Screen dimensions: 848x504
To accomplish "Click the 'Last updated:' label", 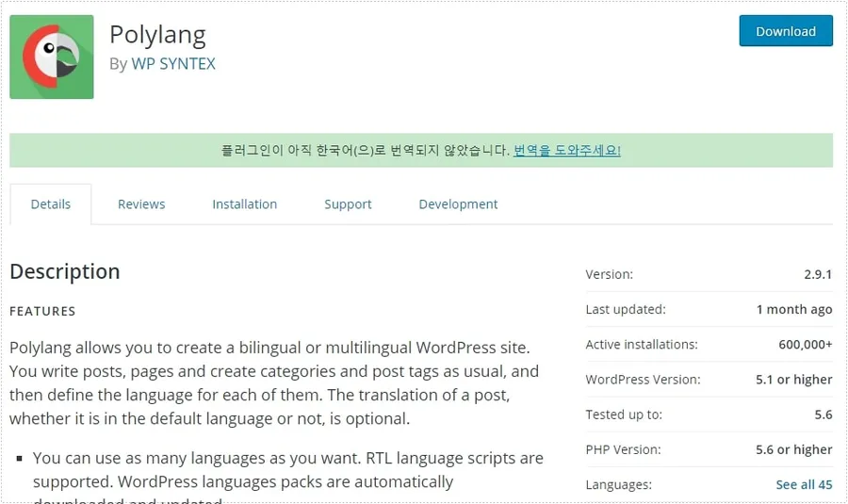I will (626, 309).
